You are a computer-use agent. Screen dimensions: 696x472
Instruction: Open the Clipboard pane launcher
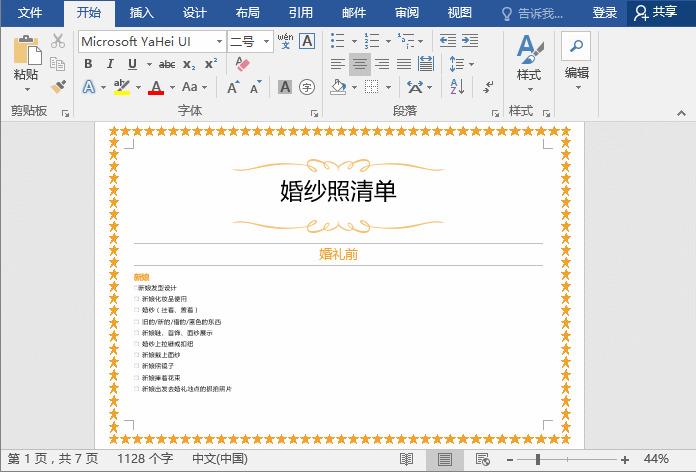coord(66,114)
